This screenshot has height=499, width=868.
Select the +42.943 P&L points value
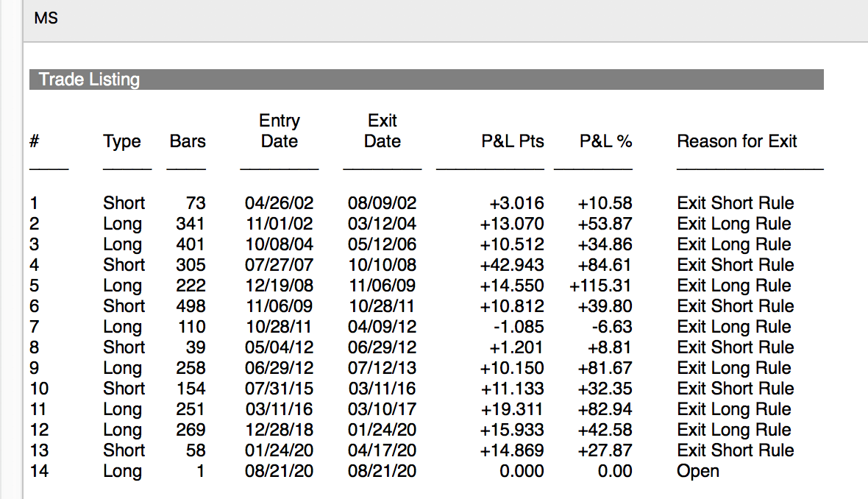click(512, 265)
